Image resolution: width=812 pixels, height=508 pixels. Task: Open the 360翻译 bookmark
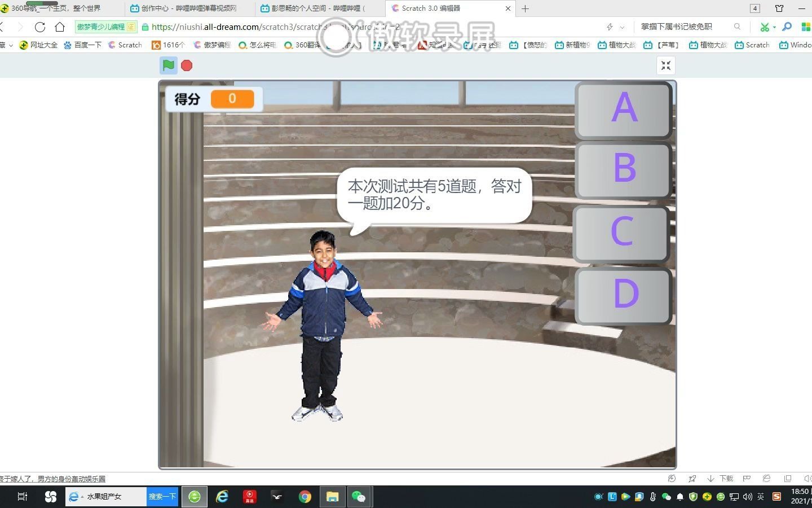tap(301, 45)
